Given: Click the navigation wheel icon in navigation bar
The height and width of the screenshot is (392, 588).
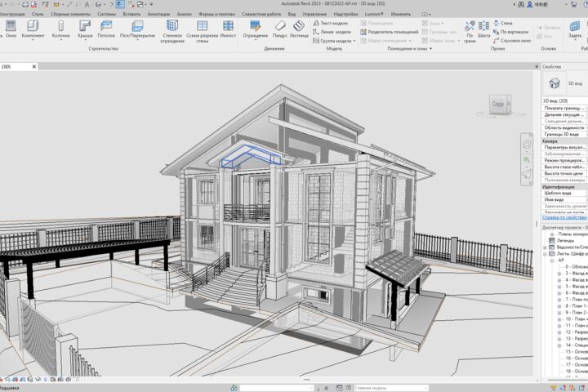Looking at the screenshot, I should (527, 145).
